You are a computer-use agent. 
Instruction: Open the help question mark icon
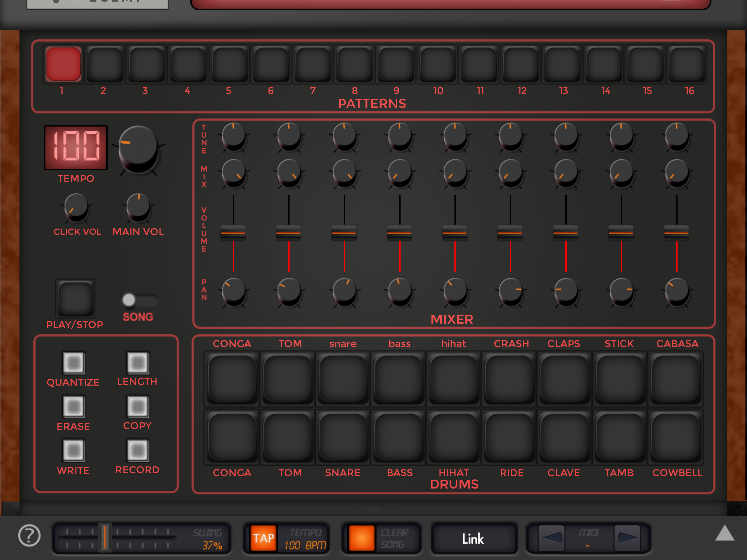[x=29, y=535]
